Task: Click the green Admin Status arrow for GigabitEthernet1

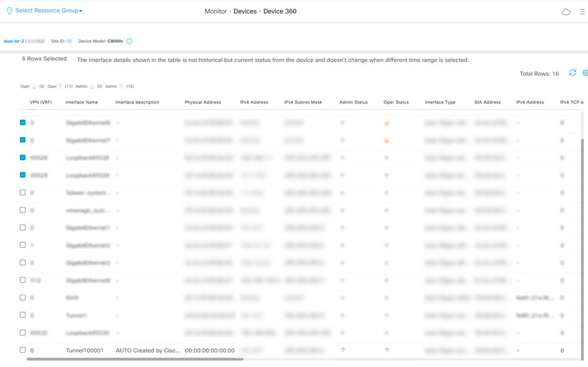Action: 342,228
